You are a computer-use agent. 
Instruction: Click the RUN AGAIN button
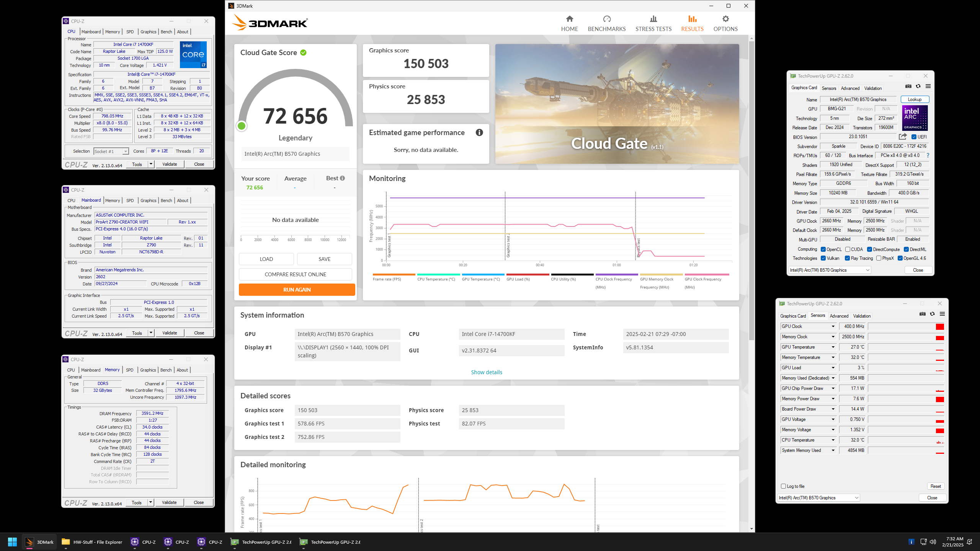point(297,290)
